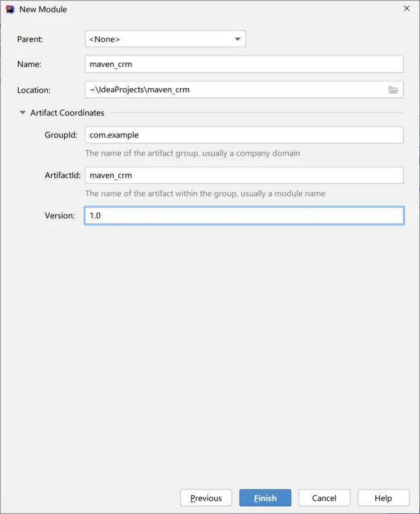Click the IntelliJ IDEA icon in title bar

[10, 9]
